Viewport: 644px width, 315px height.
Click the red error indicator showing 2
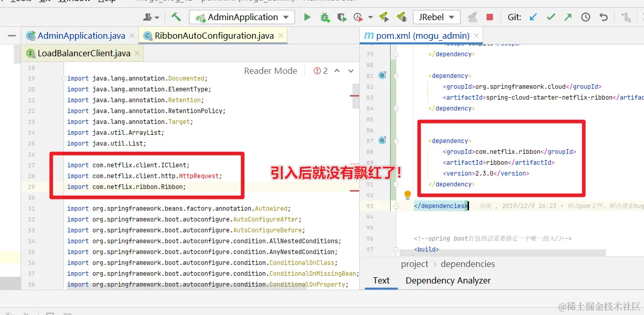pos(320,71)
